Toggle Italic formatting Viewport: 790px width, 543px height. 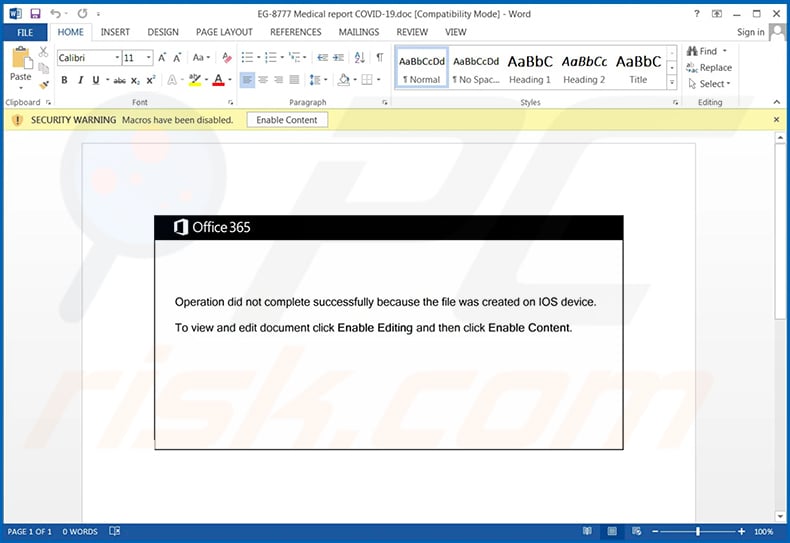coord(80,80)
